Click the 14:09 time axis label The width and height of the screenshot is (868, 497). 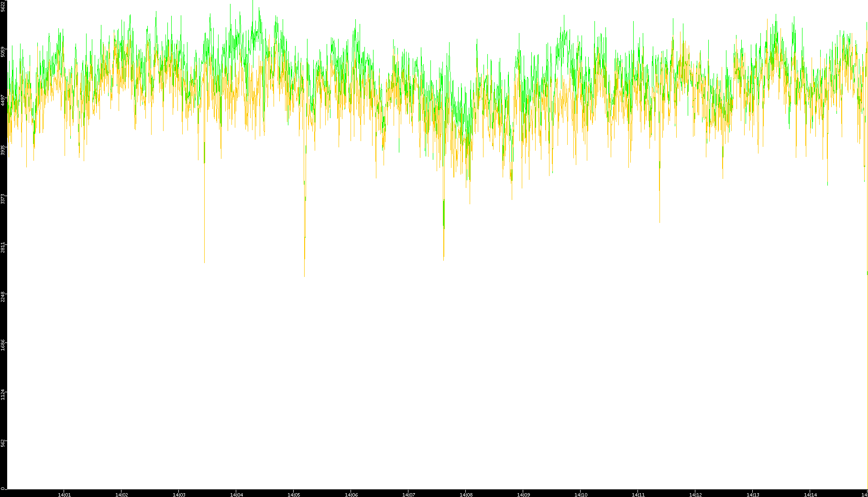(523, 495)
